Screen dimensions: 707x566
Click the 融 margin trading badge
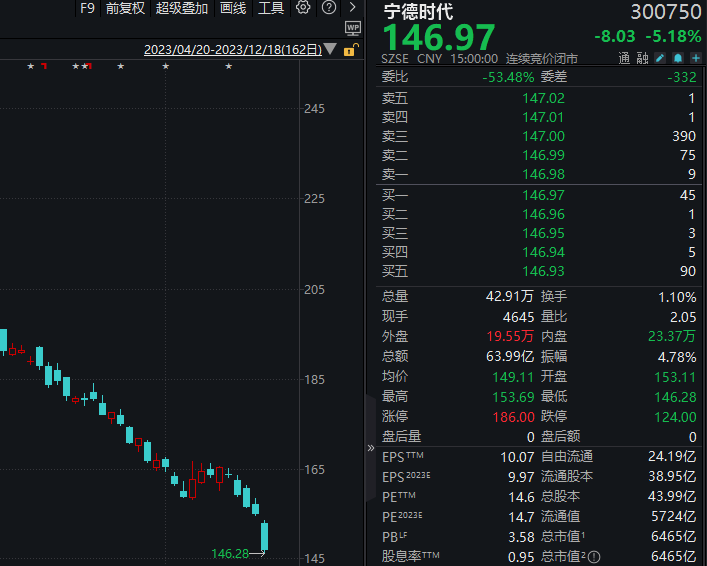(x=642, y=58)
